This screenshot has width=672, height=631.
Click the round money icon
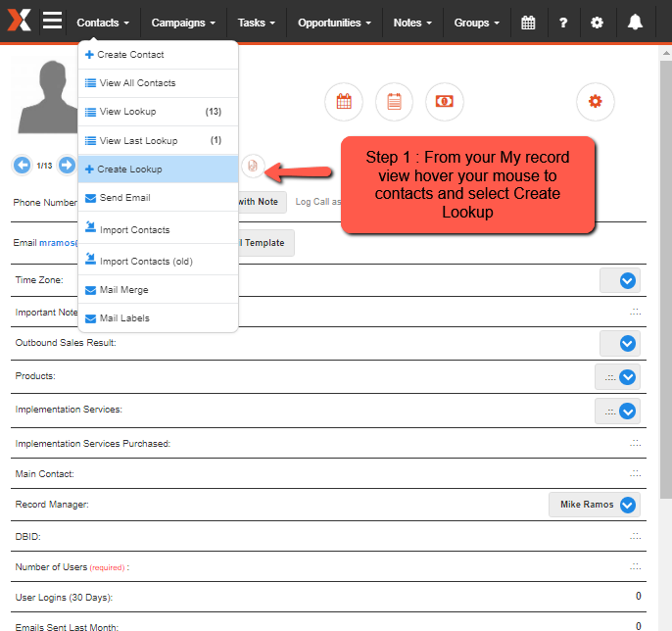pos(444,101)
